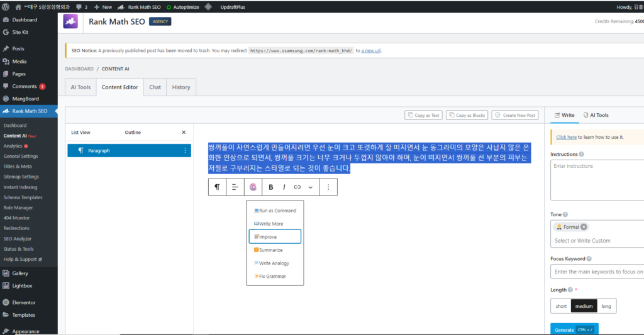Click DASHBOARD in the breadcrumb
The height and width of the screenshot is (335, 644).
[x=79, y=69]
